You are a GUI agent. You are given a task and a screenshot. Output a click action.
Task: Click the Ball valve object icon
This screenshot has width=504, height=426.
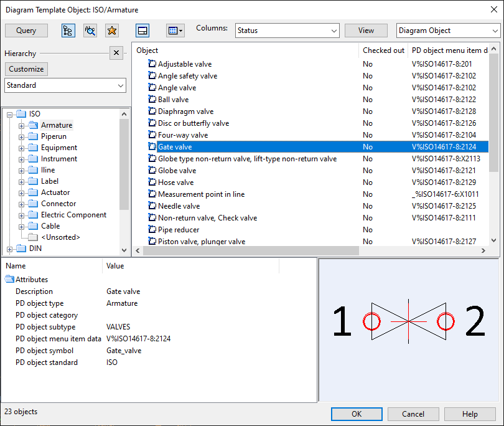(x=152, y=100)
